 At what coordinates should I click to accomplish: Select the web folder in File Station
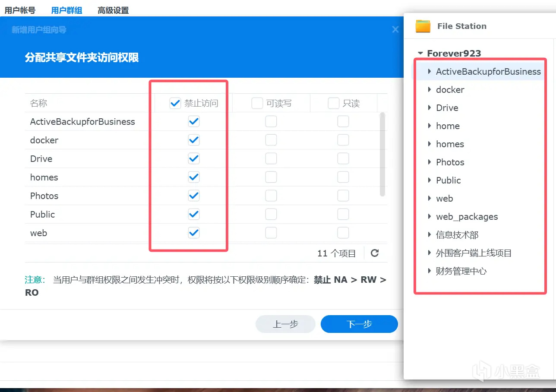pos(445,199)
